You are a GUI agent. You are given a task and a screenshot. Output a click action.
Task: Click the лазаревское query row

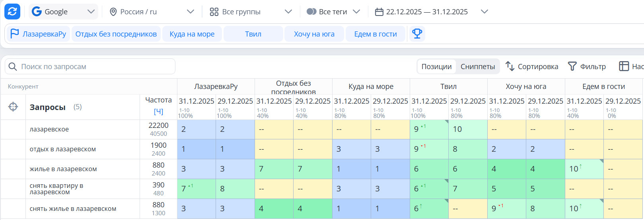click(x=49, y=129)
